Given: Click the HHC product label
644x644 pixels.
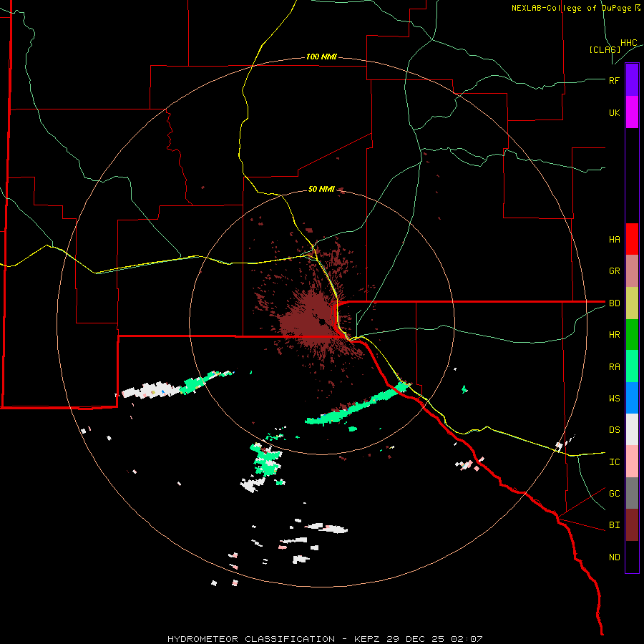Looking at the screenshot, I should (x=629, y=43).
